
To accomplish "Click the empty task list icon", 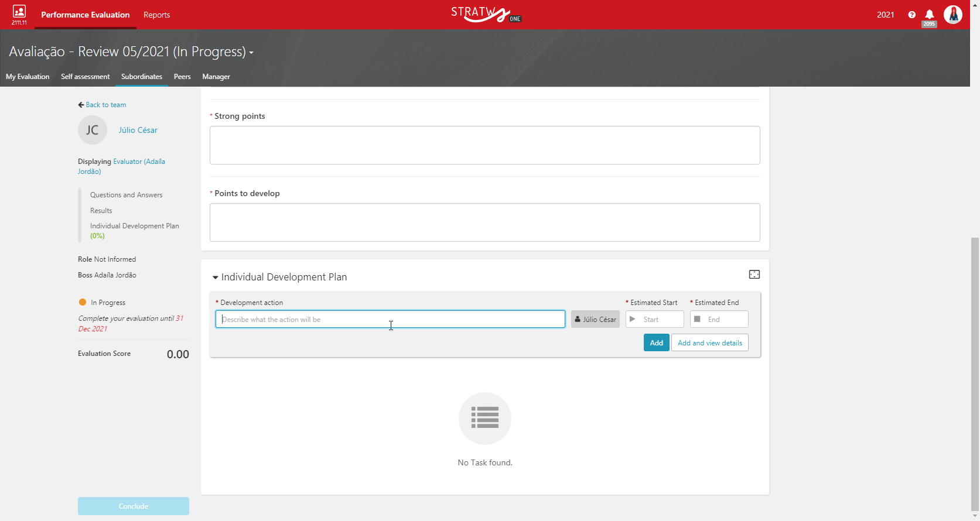I will tap(485, 418).
